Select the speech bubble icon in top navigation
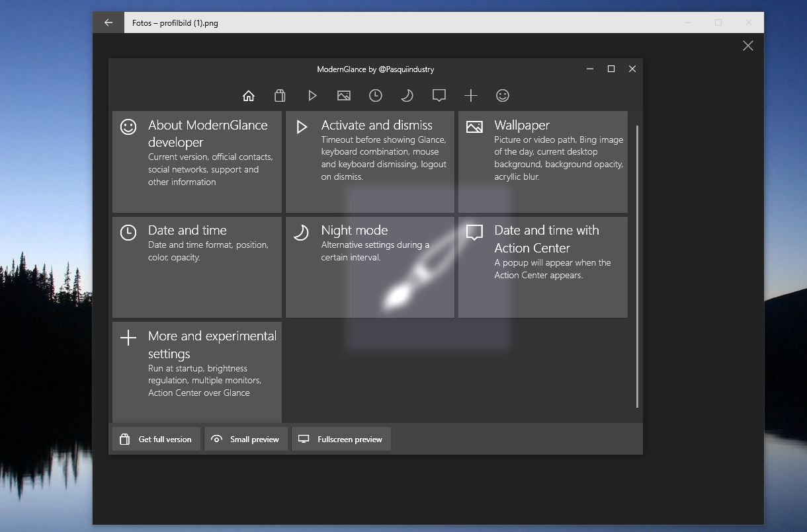The width and height of the screenshot is (807, 532). click(439, 96)
